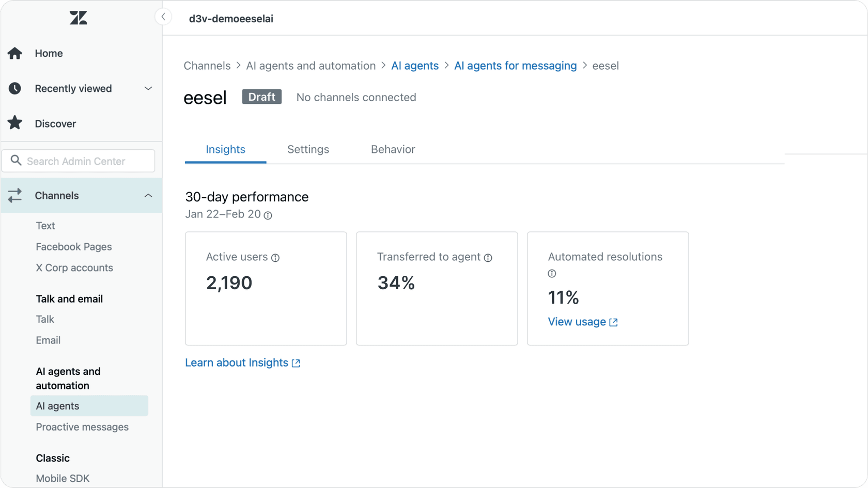Go to Home in sidebar

click(49, 53)
